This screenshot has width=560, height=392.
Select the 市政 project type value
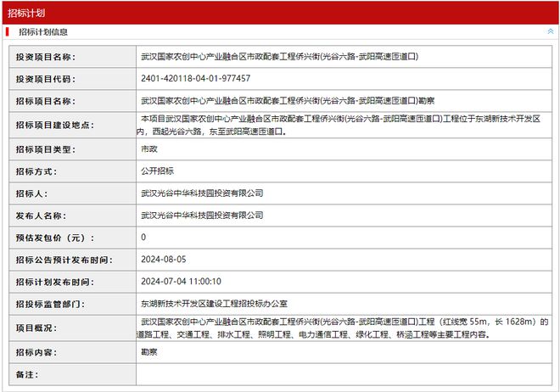[149, 148]
